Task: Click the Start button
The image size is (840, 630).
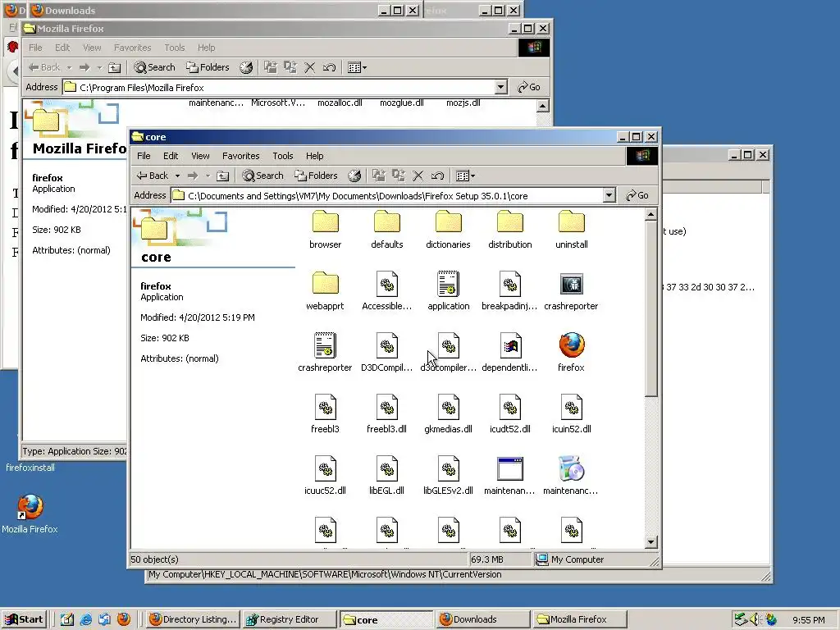Action: pos(25,619)
